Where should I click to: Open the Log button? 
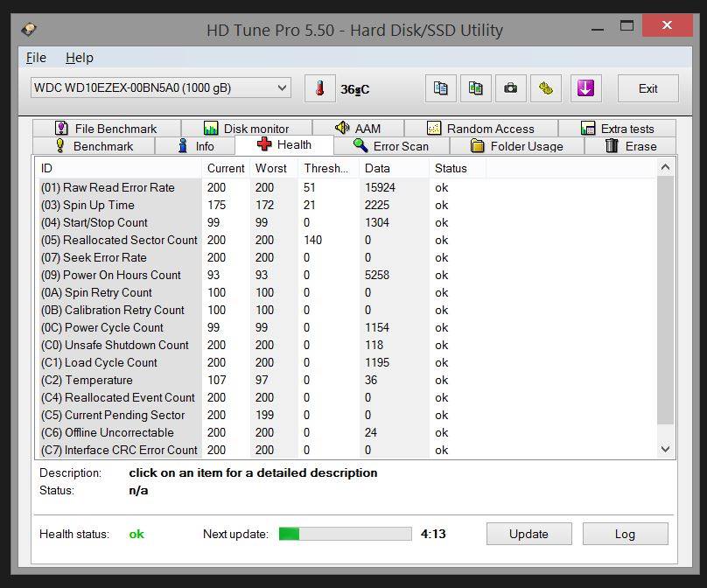[x=625, y=534]
